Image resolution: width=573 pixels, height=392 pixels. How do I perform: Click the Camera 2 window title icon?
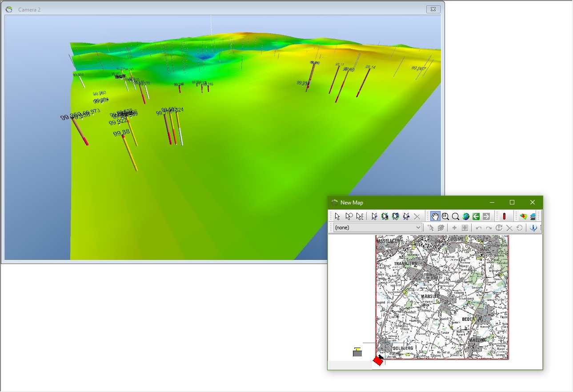pyautogui.click(x=9, y=9)
